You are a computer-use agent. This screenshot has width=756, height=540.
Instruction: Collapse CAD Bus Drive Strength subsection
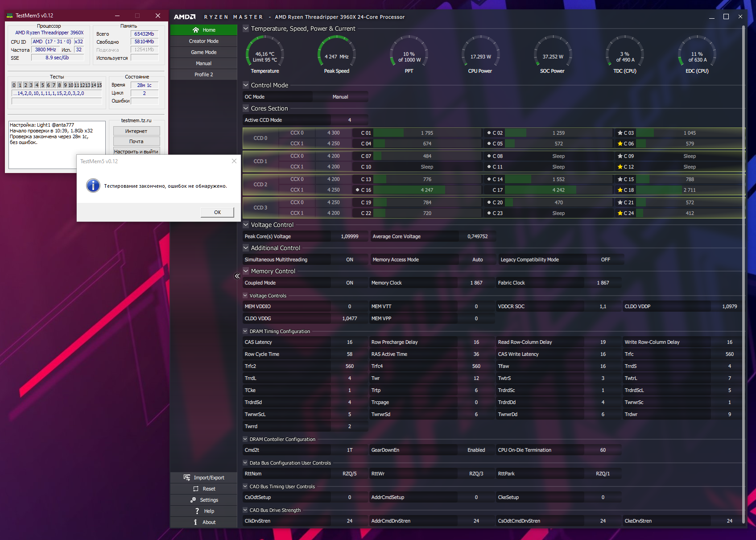click(245, 510)
